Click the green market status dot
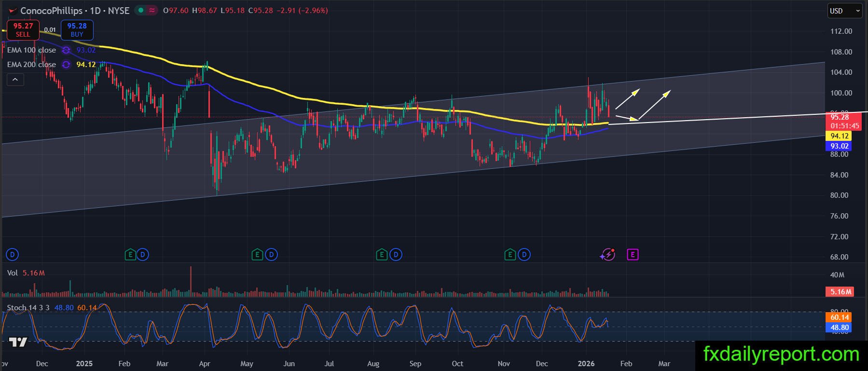This screenshot has height=371, width=868. (140, 10)
